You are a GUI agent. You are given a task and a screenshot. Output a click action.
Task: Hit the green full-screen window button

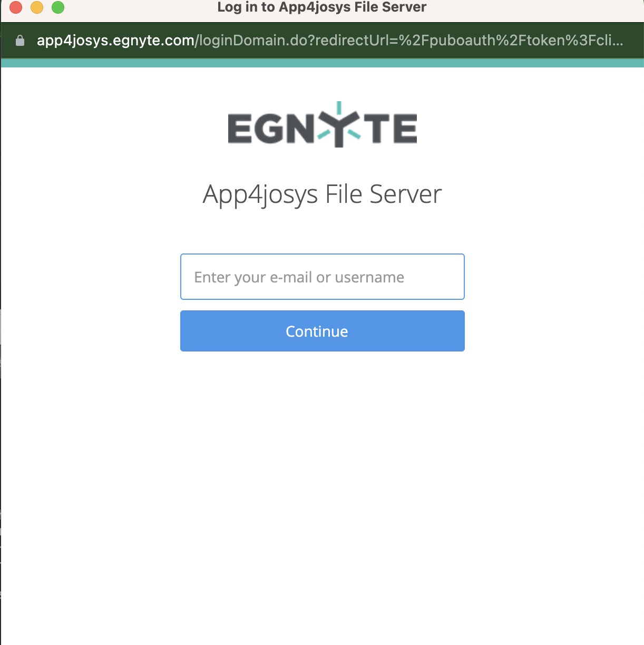click(x=58, y=7)
